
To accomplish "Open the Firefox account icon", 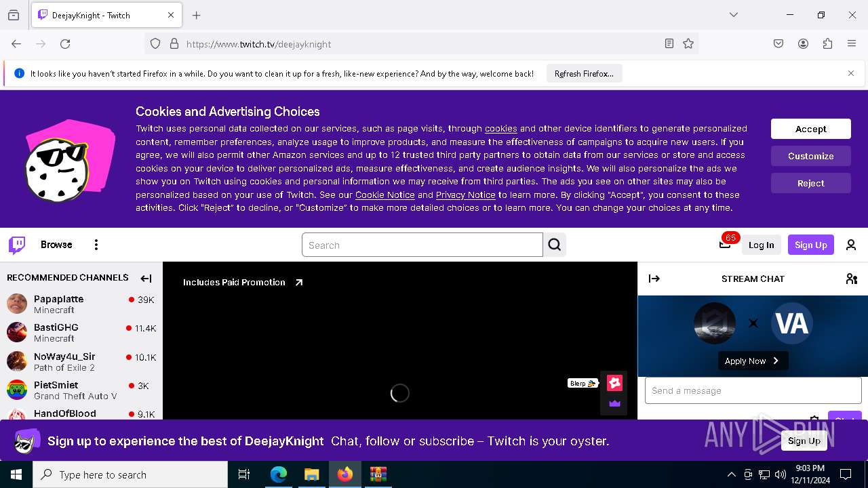I will point(803,43).
